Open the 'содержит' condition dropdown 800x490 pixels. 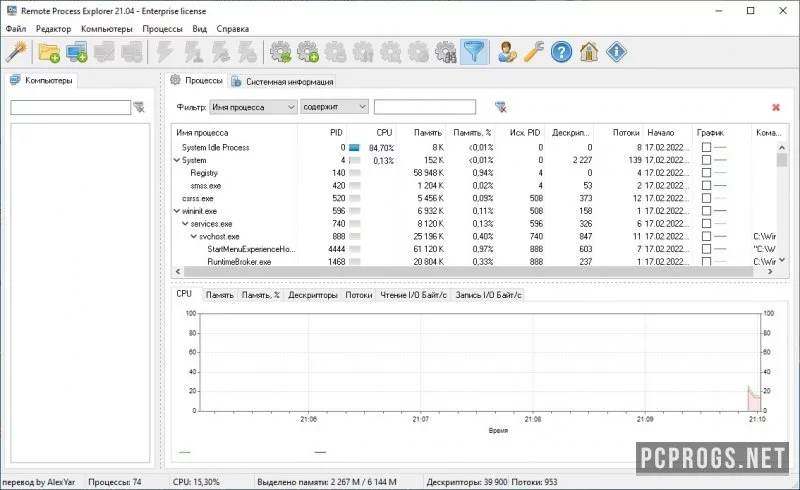click(x=334, y=107)
